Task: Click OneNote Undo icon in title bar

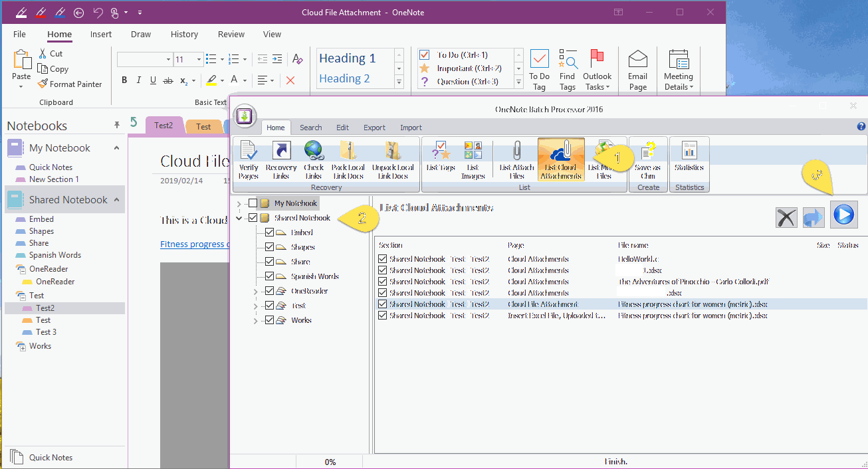Action: [98, 12]
